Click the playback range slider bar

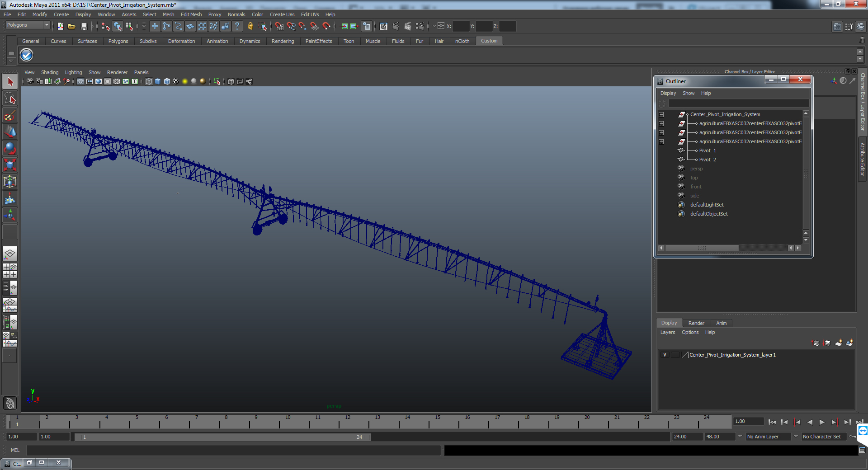[222, 437]
